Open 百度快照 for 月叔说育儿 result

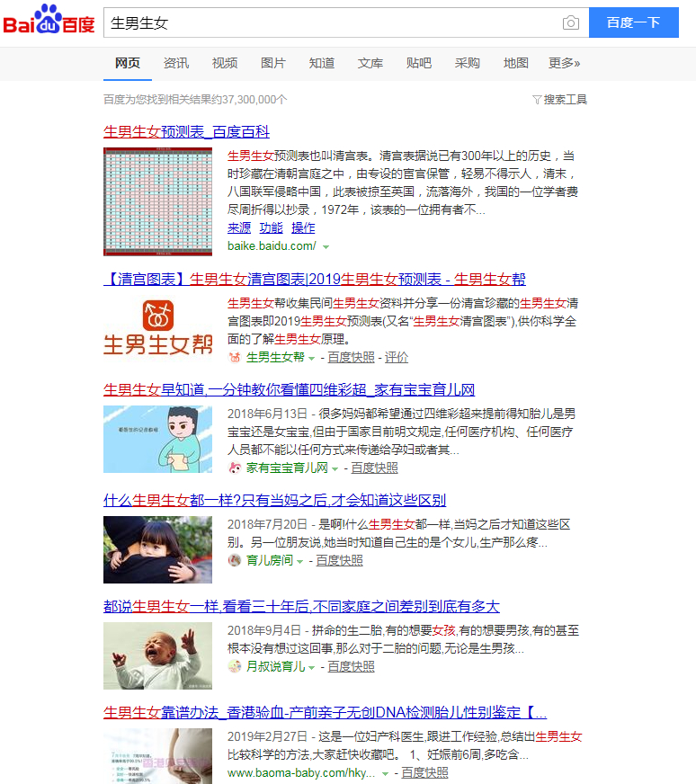click(351, 666)
